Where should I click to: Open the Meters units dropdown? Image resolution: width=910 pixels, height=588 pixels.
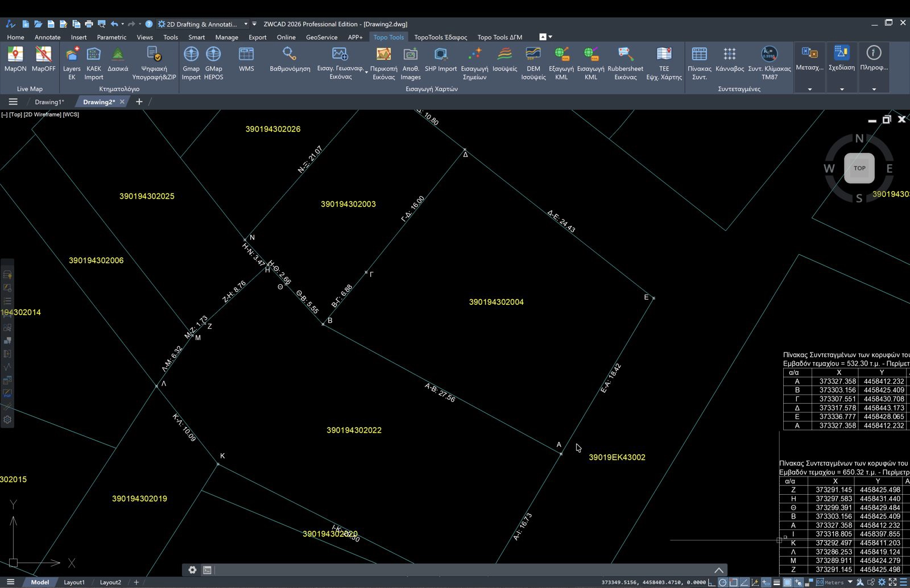pos(850,582)
